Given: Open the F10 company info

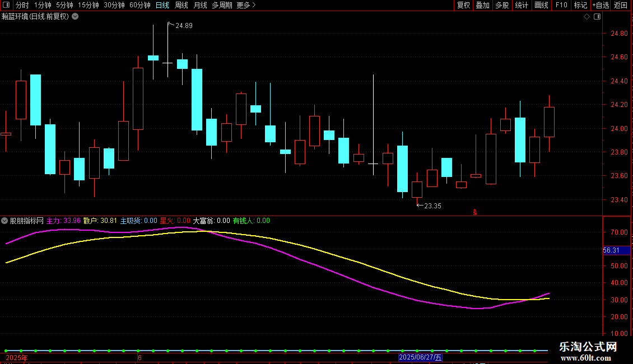Looking at the screenshot, I should [x=561, y=5].
